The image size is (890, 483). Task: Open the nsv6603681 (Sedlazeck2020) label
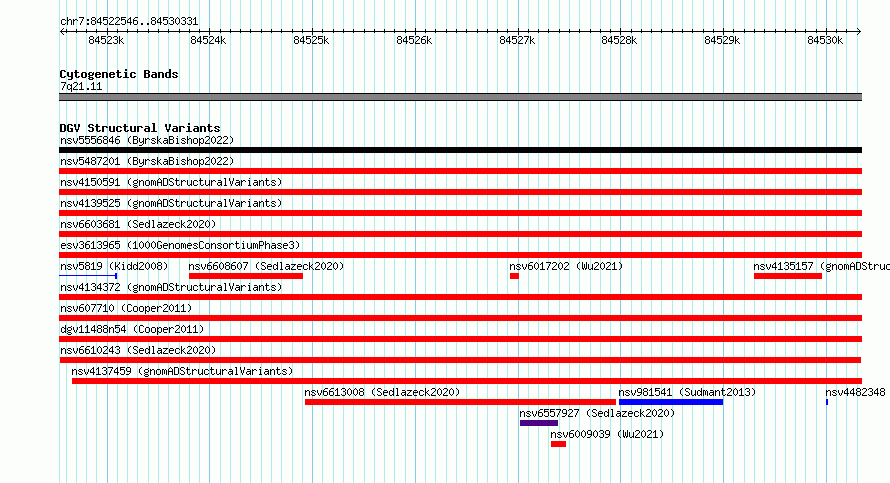pos(138,224)
